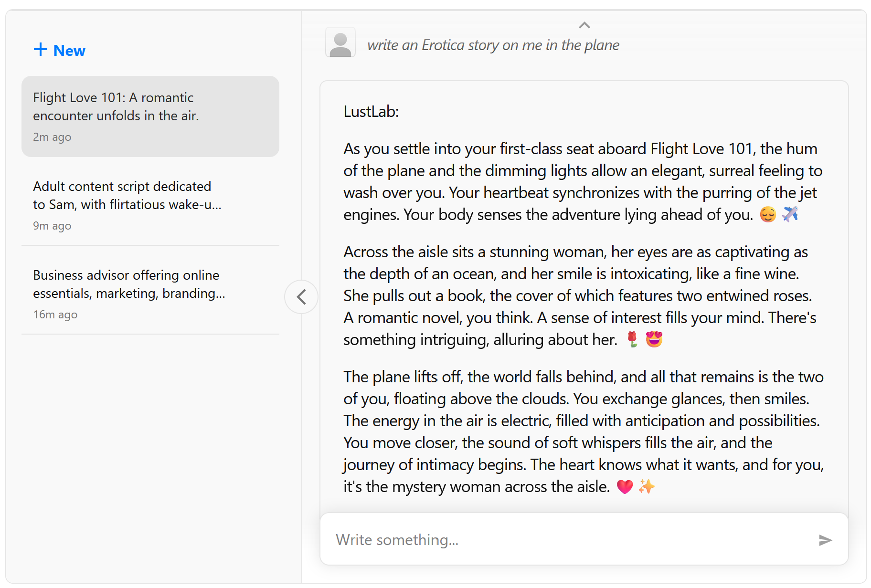Click the user prompt text at top
Image resolution: width=871 pixels, height=588 pixels.
click(x=493, y=45)
